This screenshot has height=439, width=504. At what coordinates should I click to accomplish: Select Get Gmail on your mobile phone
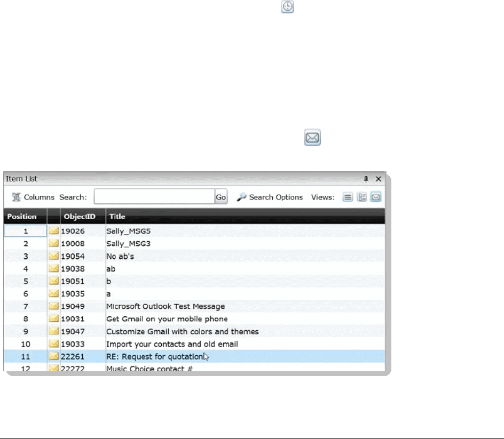tap(167, 319)
